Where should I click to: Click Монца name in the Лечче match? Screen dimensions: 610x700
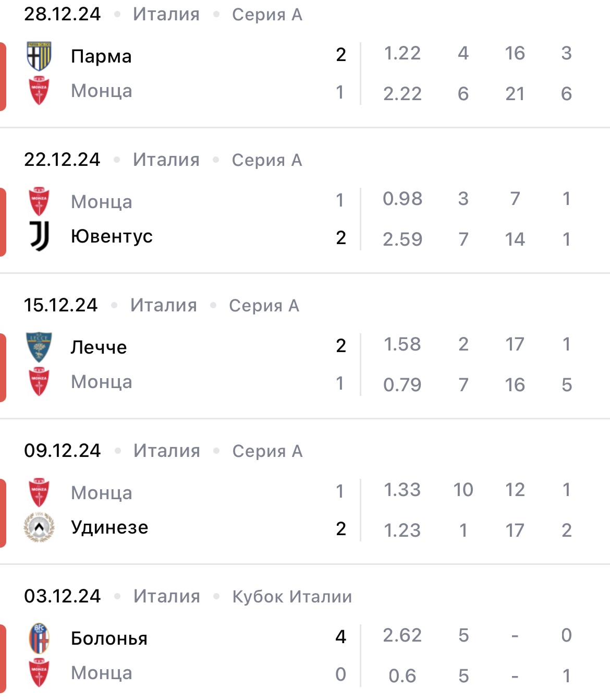click(x=102, y=382)
